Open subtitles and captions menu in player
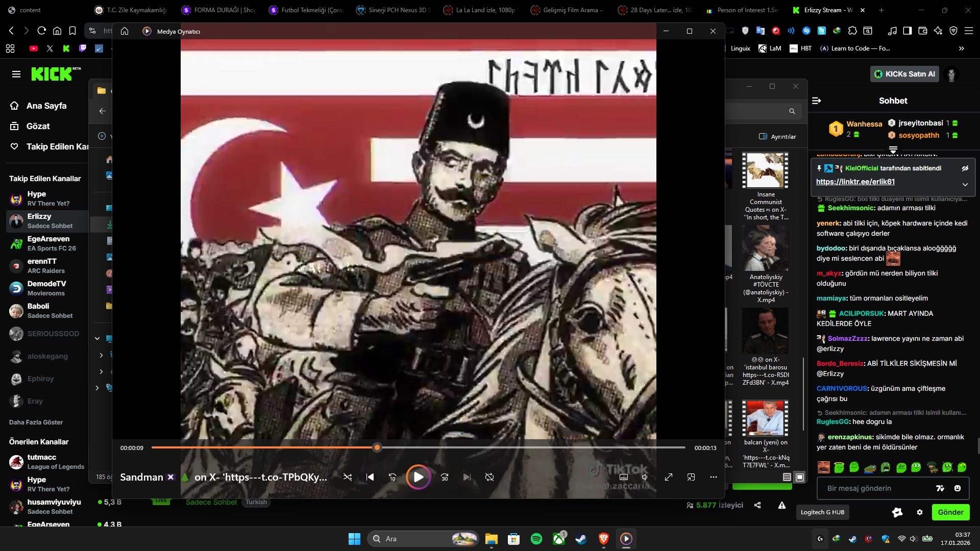The image size is (980, 551). pos(624,477)
